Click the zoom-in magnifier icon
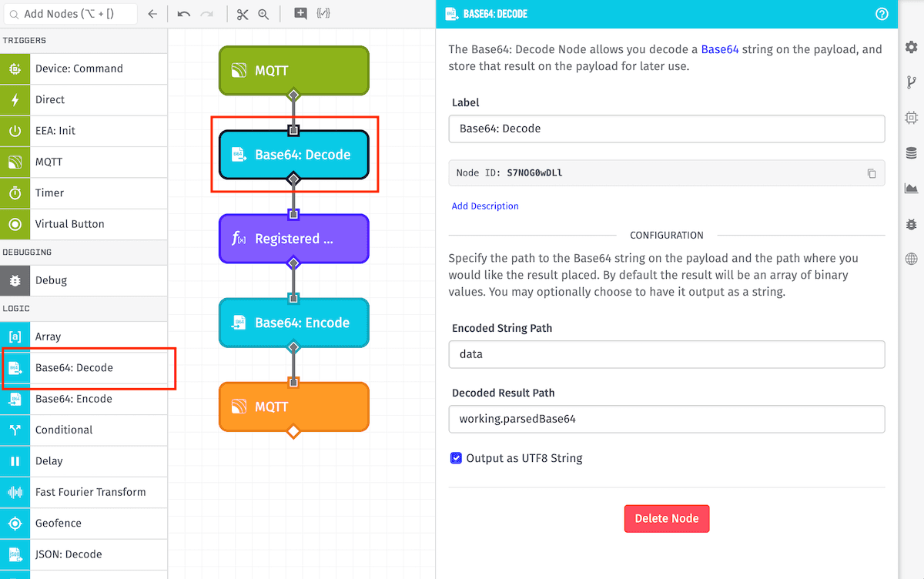Image resolution: width=924 pixels, height=579 pixels. pos(263,14)
